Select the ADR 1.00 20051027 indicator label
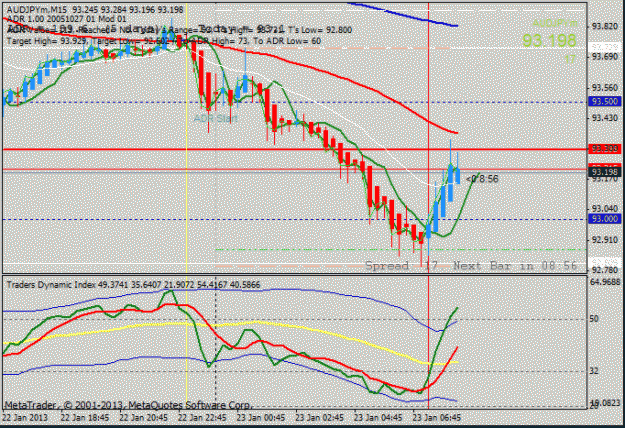The height and width of the screenshot is (428, 625). tap(67, 19)
